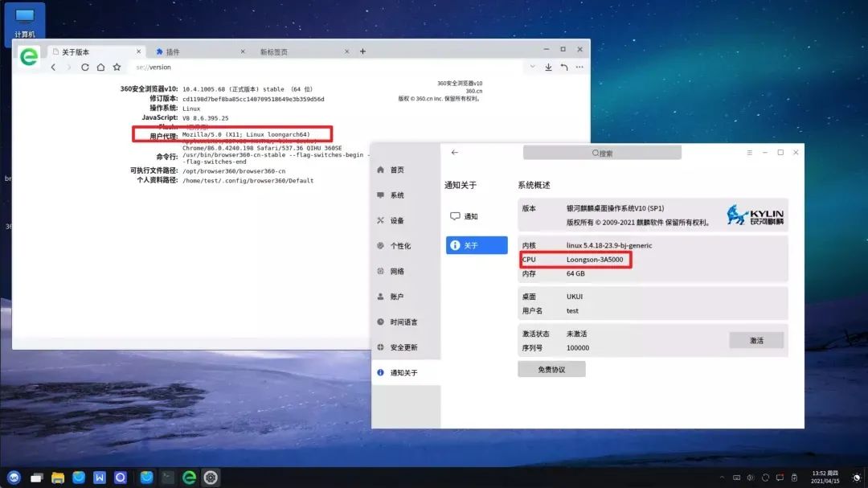Open the 通知 sub-page
Viewport: 868px width, 488px height.
click(477, 216)
